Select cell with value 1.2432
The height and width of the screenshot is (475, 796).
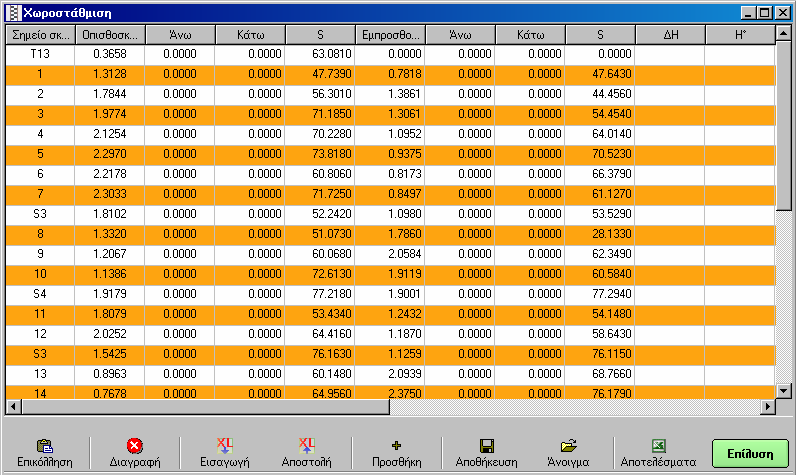(x=390, y=314)
